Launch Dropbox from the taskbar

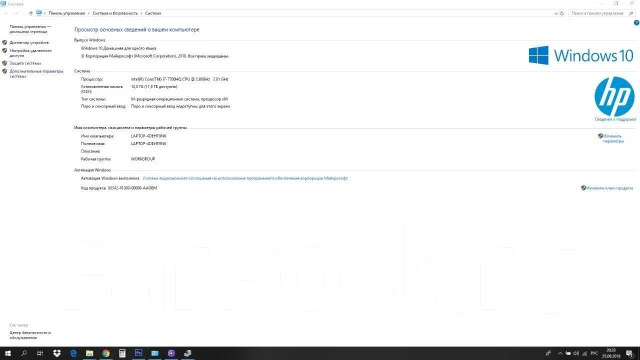(57, 353)
